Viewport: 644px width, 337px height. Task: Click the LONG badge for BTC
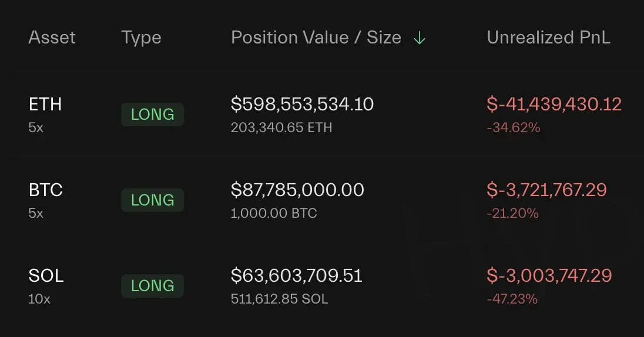[152, 200]
